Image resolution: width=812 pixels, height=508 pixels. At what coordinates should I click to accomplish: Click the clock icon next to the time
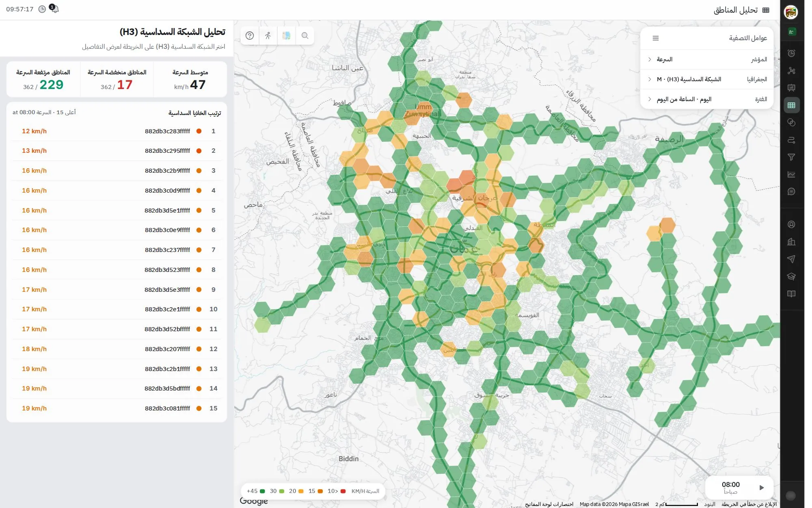(42, 9)
